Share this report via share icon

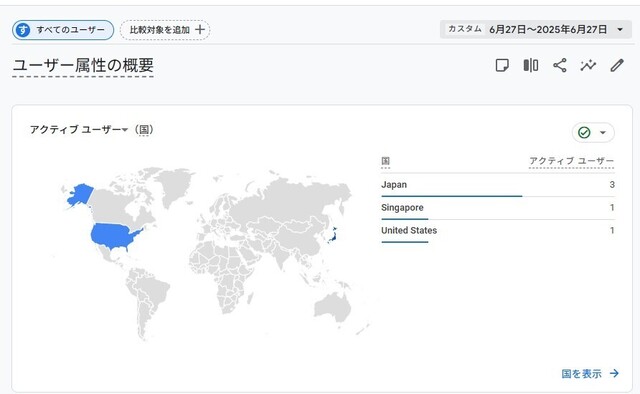pos(560,65)
